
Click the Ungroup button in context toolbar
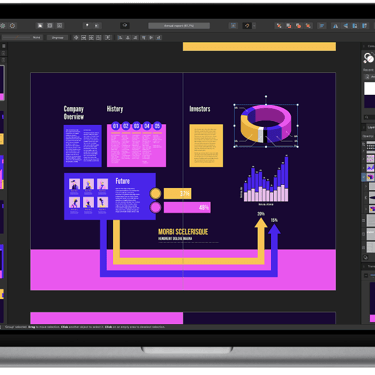pos(58,38)
